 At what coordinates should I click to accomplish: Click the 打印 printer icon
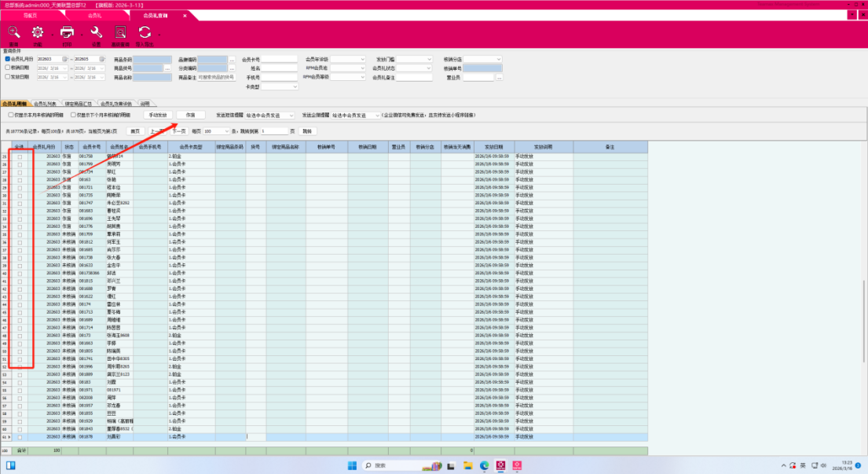tap(67, 32)
